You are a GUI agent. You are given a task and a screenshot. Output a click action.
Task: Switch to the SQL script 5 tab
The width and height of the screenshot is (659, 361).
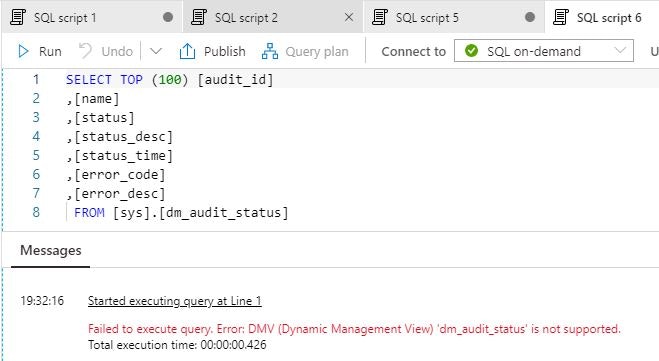pyautogui.click(x=454, y=17)
